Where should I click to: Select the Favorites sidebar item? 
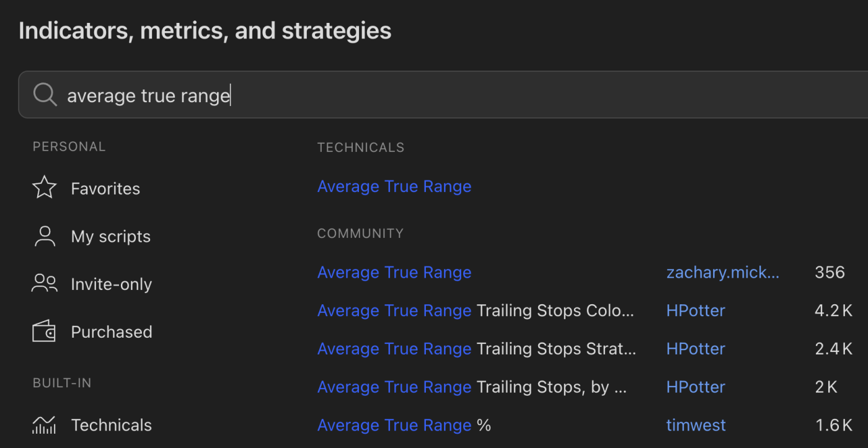[x=105, y=188]
